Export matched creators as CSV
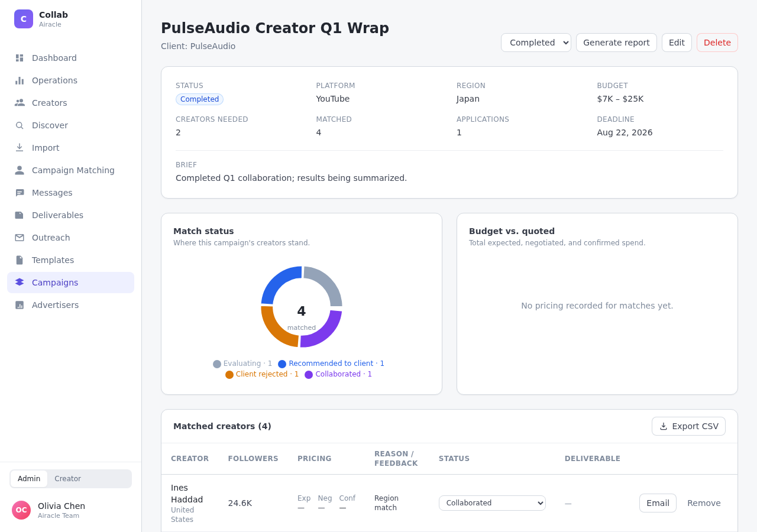 tap(688, 426)
